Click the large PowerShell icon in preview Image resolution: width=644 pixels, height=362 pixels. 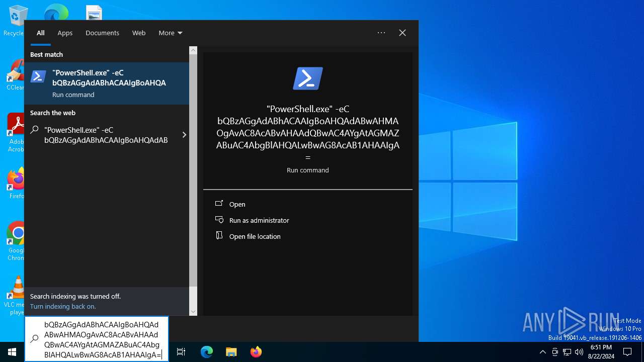[308, 78]
